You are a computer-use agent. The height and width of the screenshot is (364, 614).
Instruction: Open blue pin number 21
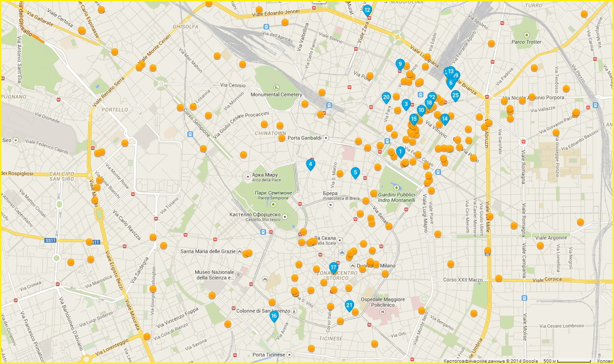(349, 306)
